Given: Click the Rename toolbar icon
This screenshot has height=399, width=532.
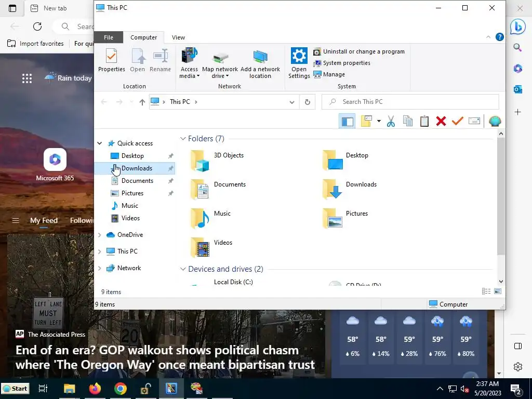Looking at the screenshot, I should point(474,121).
